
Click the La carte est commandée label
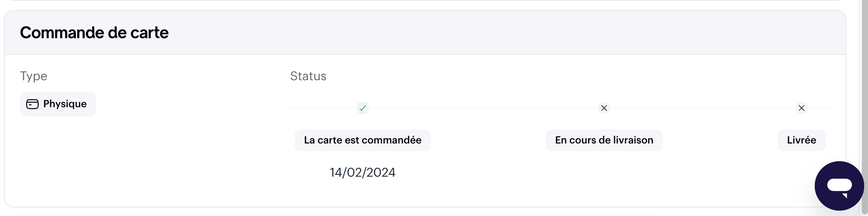(363, 140)
